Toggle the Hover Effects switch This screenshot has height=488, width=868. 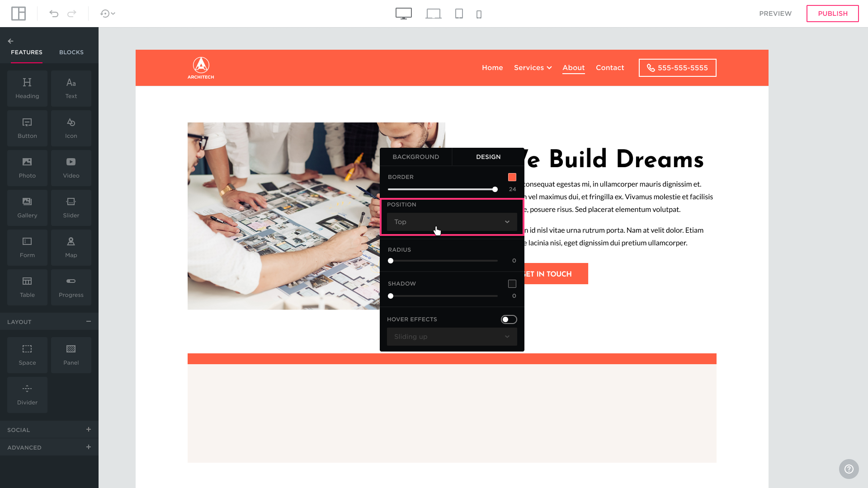coord(509,319)
